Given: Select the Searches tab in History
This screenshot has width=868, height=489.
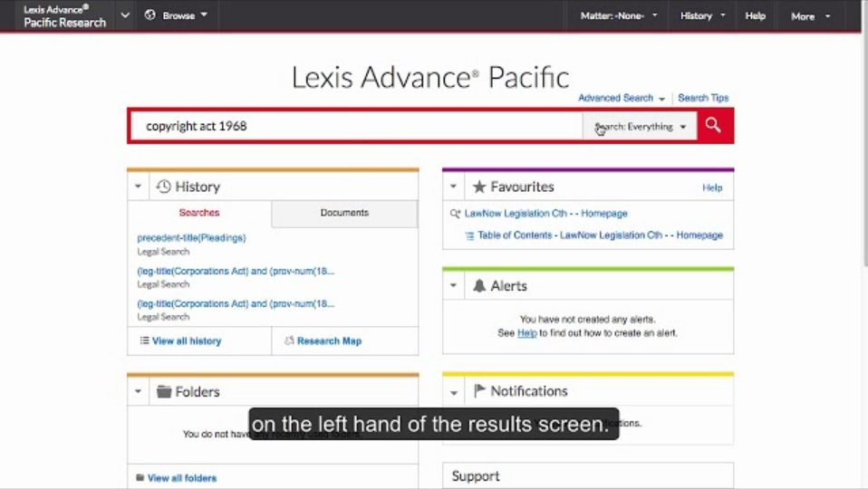Looking at the screenshot, I should (x=199, y=213).
